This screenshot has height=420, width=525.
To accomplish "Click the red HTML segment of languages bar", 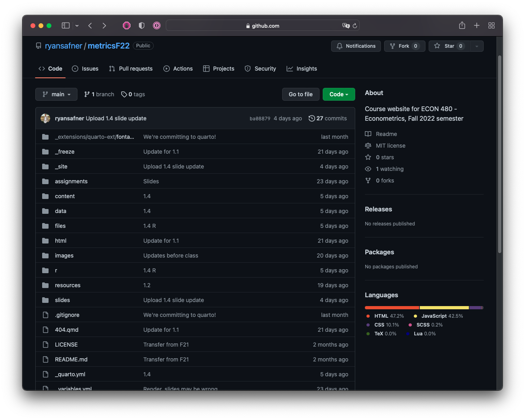I will (391, 308).
